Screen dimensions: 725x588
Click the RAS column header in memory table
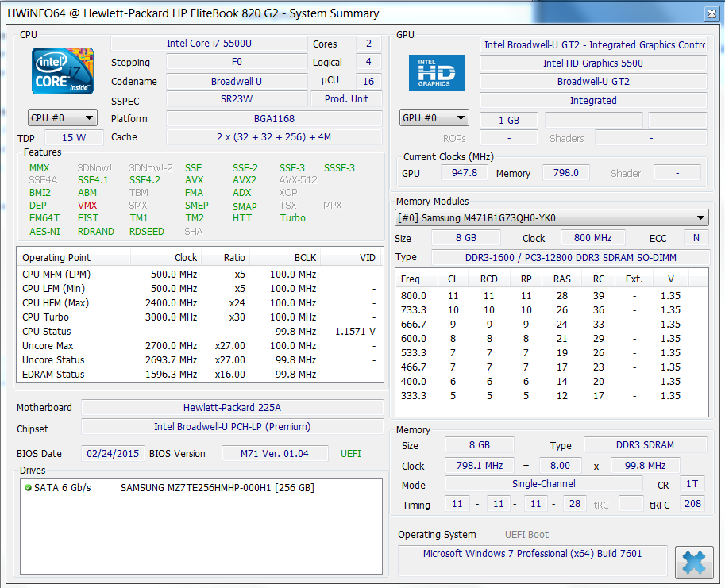point(562,279)
